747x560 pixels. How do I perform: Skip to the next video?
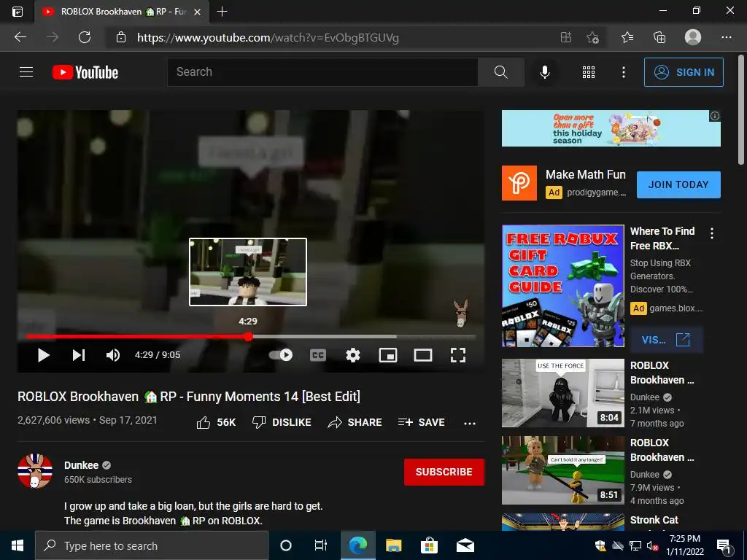[x=79, y=355]
